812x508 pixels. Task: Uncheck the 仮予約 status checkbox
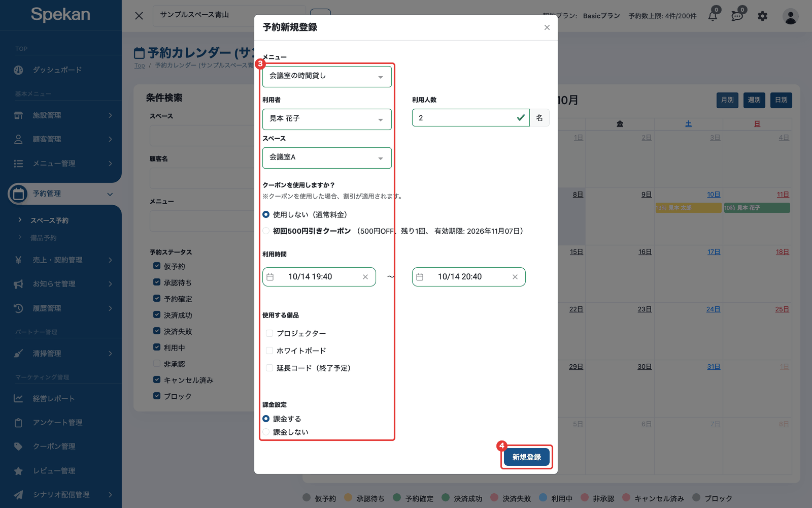(157, 266)
